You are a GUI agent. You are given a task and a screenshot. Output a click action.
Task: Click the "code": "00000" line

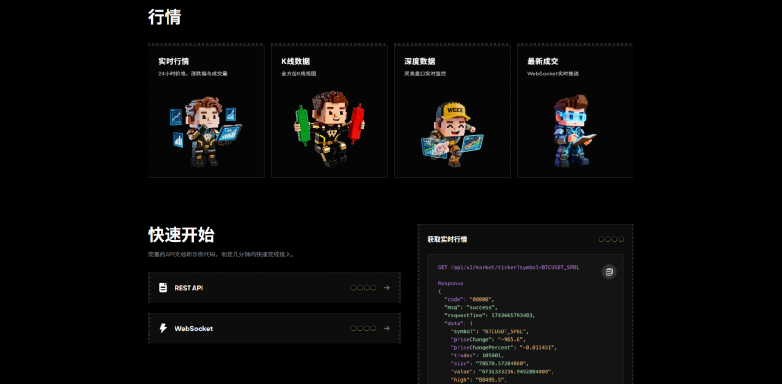point(468,299)
